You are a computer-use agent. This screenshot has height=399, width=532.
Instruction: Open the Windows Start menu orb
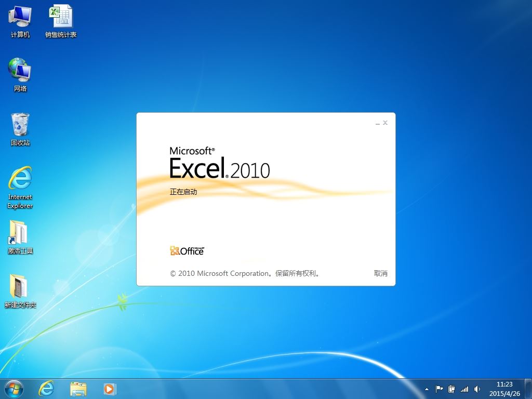[14, 389]
